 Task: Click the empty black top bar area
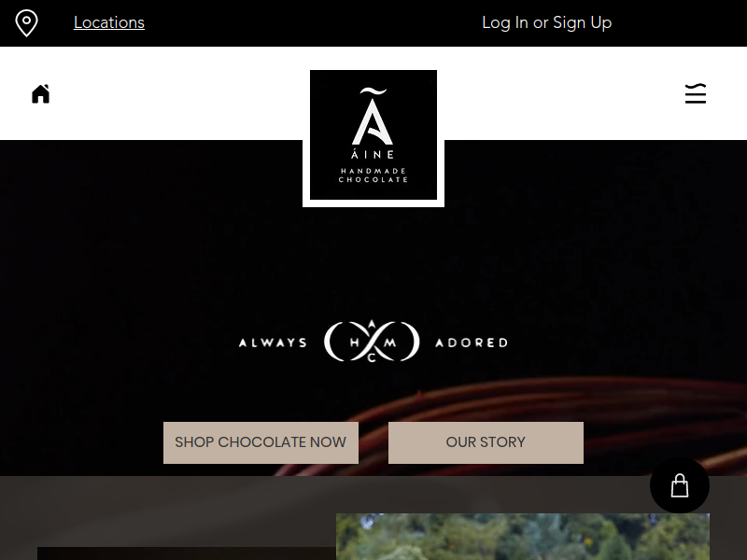click(310, 22)
